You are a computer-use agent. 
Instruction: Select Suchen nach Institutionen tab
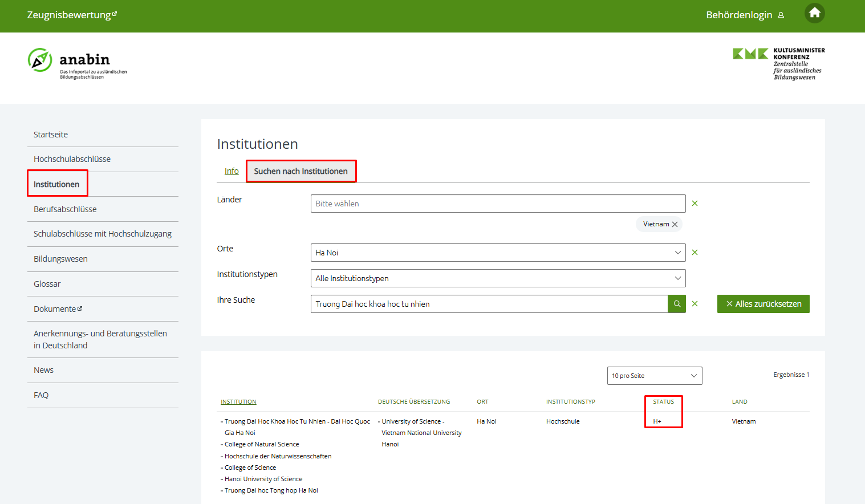pyautogui.click(x=300, y=171)
